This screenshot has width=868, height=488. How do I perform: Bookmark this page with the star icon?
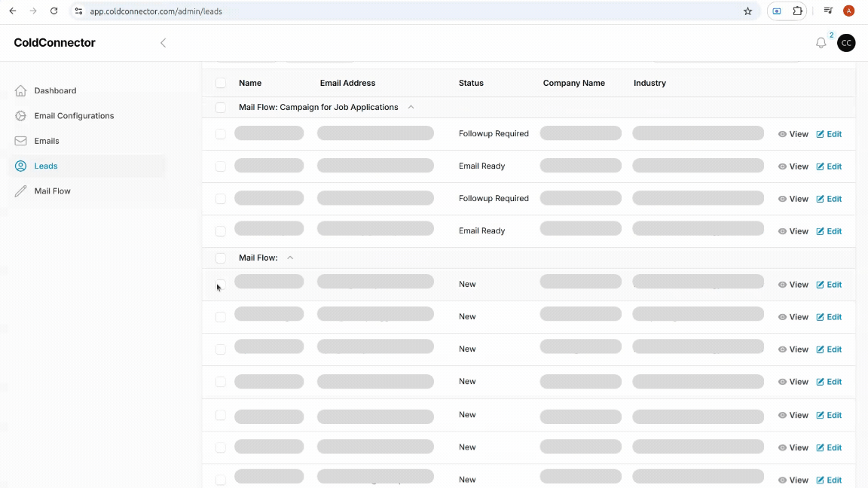coord(747,11)
